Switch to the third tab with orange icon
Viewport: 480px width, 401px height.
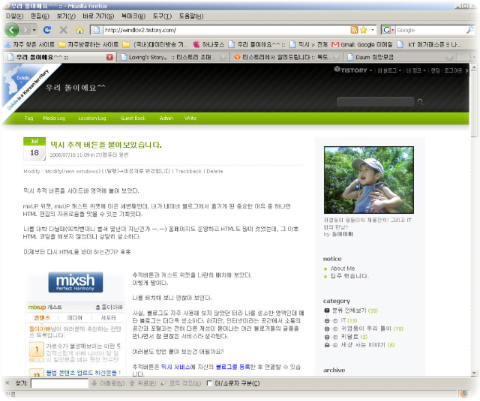287,57
